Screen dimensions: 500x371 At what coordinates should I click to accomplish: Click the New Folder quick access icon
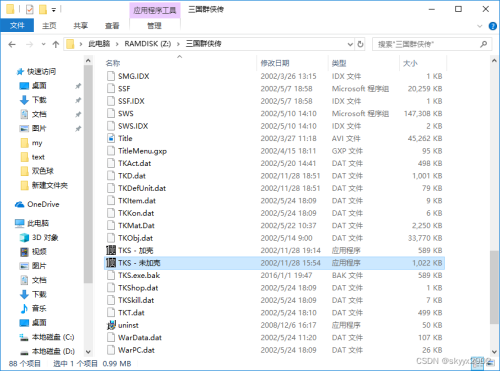pyautogui.click(x=43, y=10)
